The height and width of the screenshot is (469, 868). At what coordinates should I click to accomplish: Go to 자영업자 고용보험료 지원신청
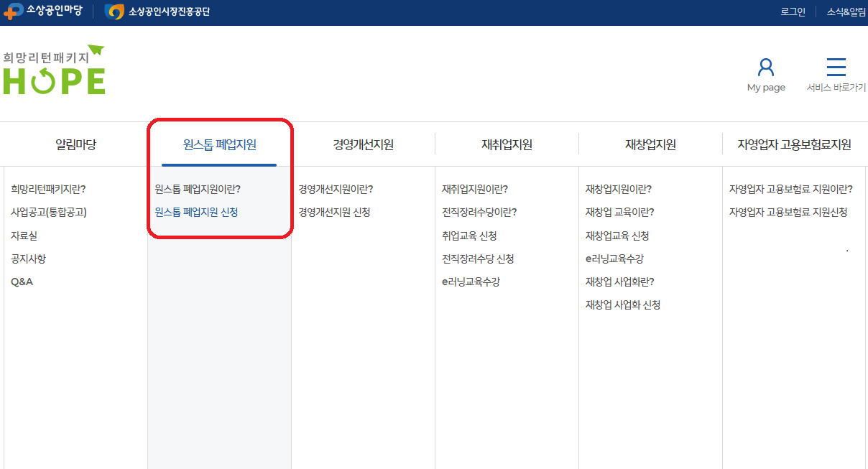click(788, 212)
